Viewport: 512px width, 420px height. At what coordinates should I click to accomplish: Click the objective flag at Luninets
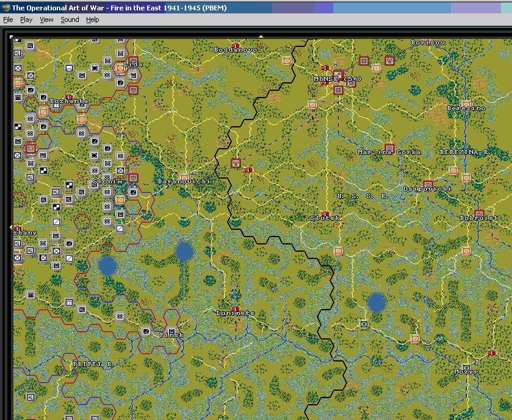(236, 309)
